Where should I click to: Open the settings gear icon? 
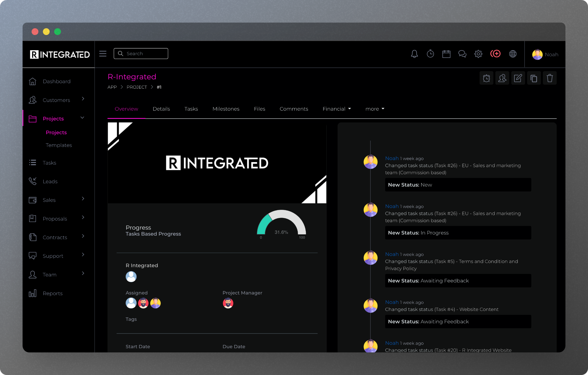click(x=478, y=54)
